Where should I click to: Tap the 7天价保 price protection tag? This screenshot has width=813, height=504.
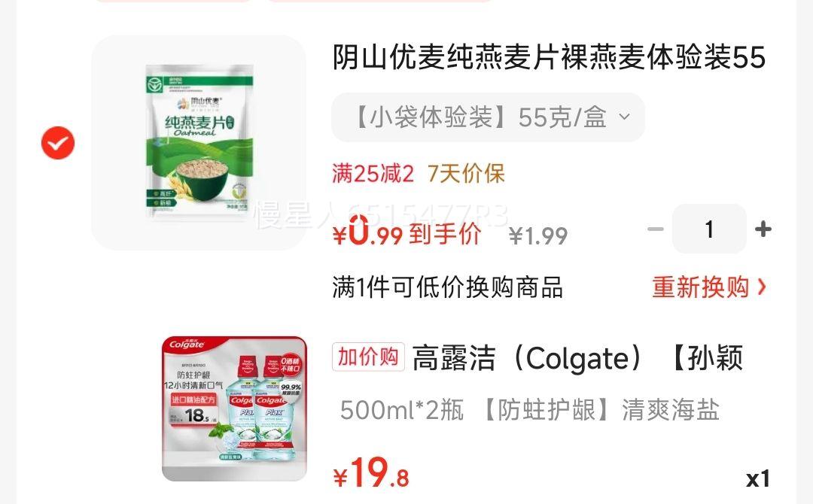click(x=466, y=174)
